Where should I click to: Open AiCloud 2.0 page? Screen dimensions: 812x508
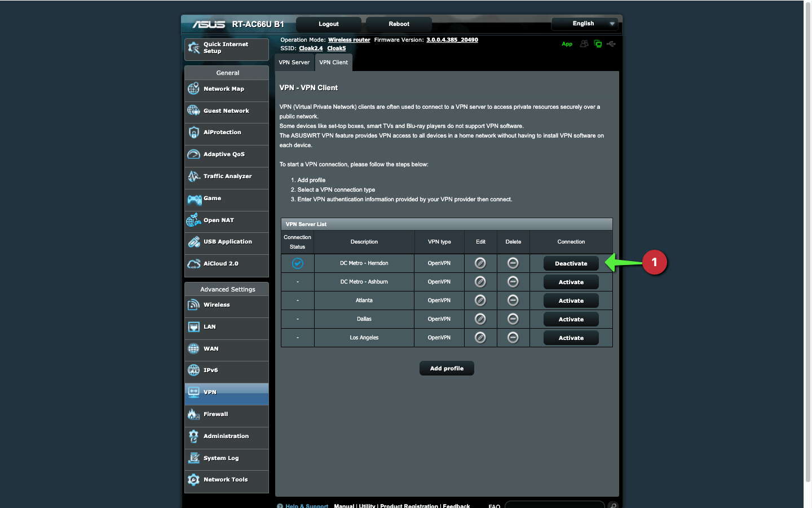[226, 264]
